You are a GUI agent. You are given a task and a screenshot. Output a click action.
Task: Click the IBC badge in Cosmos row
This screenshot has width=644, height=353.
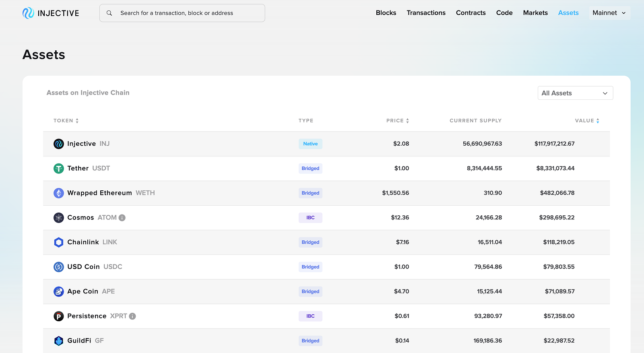click(310, 218)
